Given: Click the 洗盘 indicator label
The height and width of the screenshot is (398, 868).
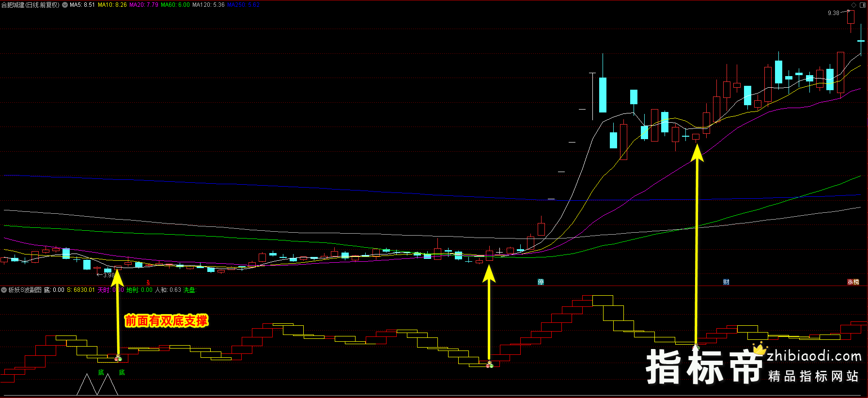Looking at the screenshot, I should (189, 290).
